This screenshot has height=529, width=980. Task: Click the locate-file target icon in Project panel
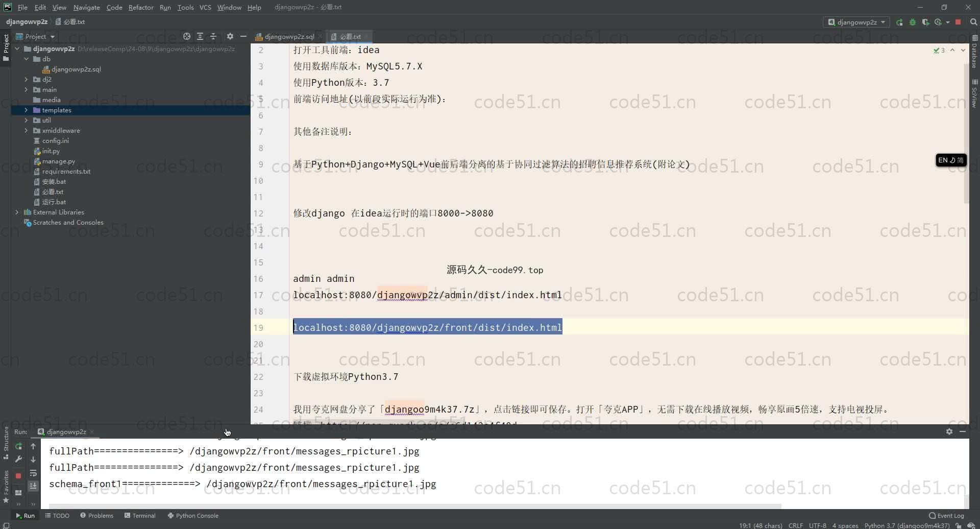(187, 36)
